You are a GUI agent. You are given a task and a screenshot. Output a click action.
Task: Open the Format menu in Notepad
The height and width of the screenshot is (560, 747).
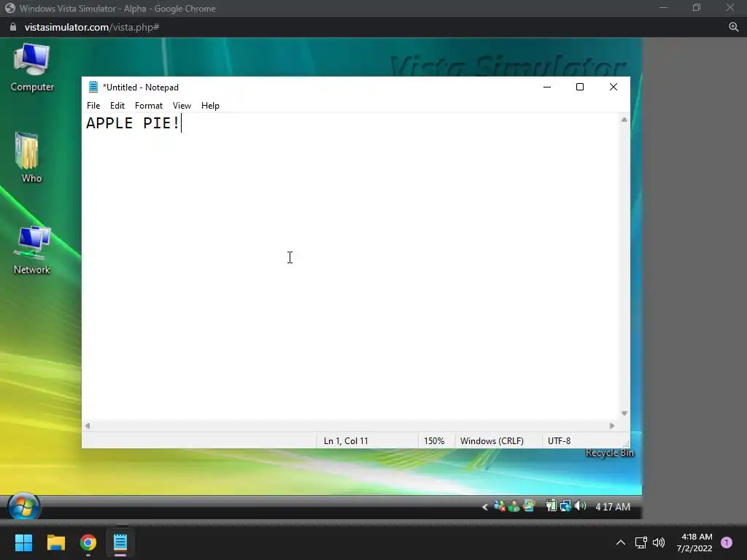(x=149, y=106)
